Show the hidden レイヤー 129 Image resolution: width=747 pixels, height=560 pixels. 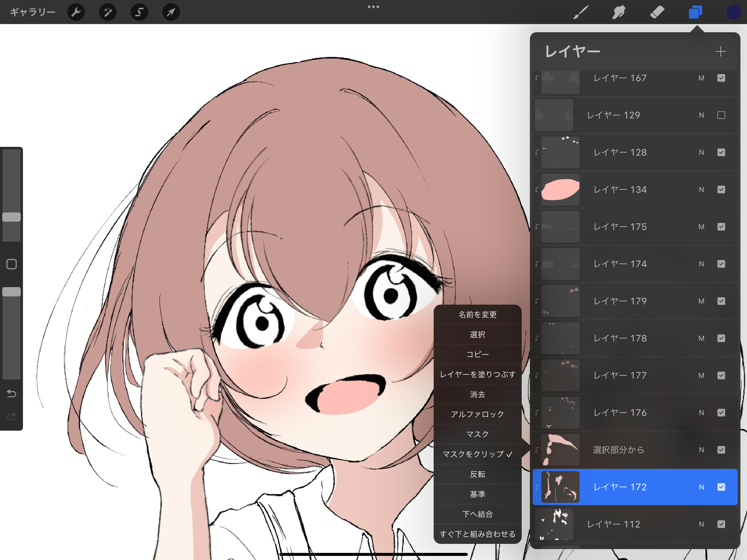721,115
